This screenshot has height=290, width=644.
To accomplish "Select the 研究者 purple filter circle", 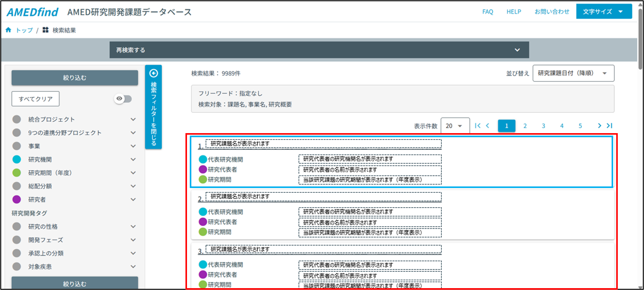I will [17, 199].
